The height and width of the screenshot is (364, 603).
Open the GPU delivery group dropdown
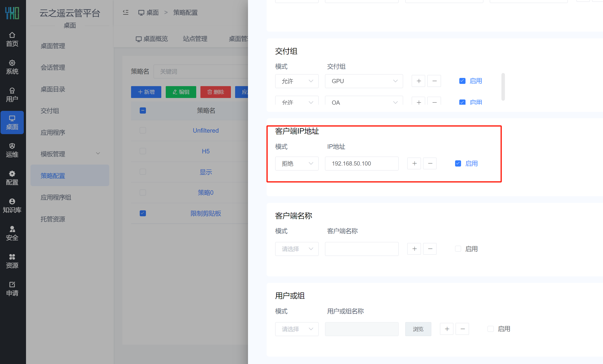pos(364,81)
